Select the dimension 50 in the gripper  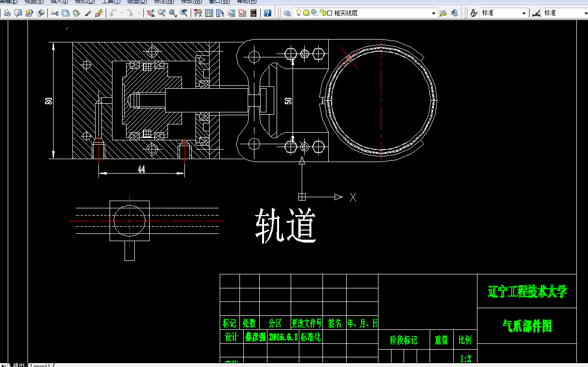(289, 101)
